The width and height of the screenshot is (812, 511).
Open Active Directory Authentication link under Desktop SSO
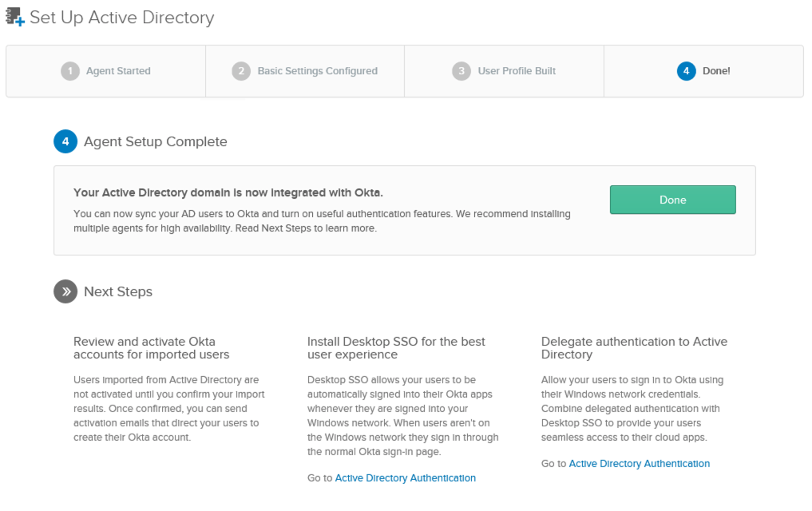click(x=405, y=478)
